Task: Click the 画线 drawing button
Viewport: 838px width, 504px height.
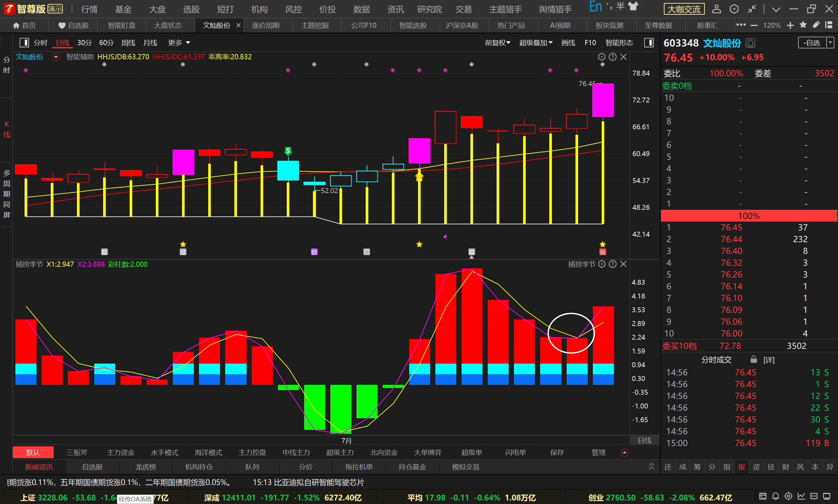Action: (568, 43)
